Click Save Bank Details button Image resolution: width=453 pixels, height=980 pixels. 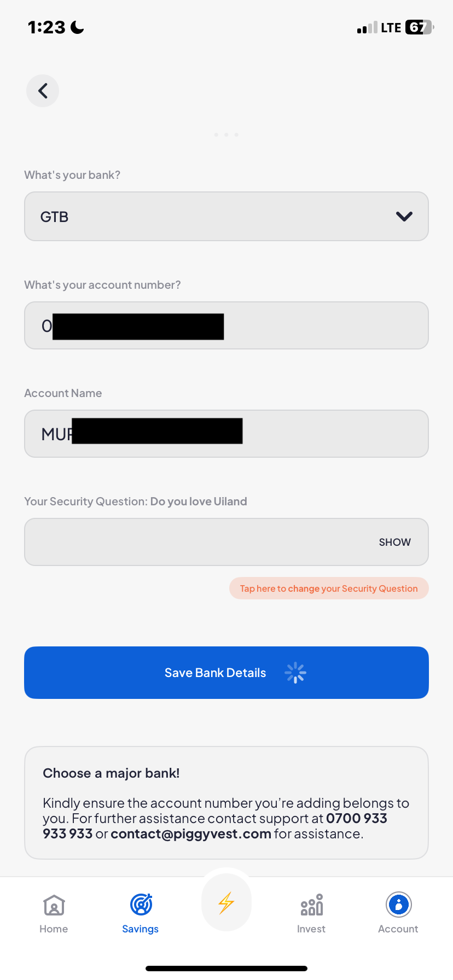click(x=215, y=673)
